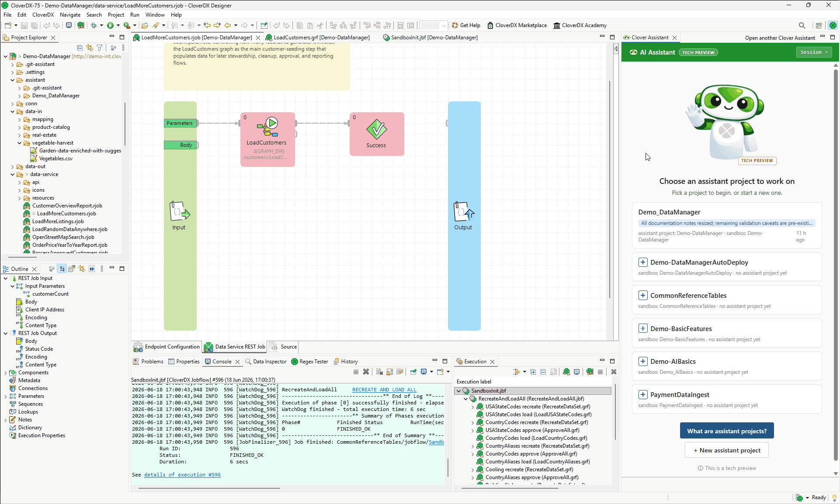The image size is (840, 504).
Task: Toggle Word Wrap in Console toolbar
Action: [399, 372]
